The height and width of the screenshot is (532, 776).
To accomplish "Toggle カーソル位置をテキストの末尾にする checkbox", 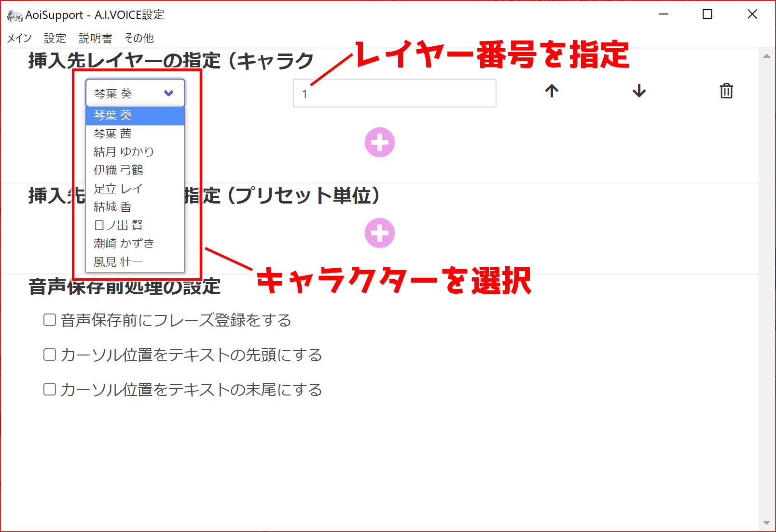I will 50,389.
